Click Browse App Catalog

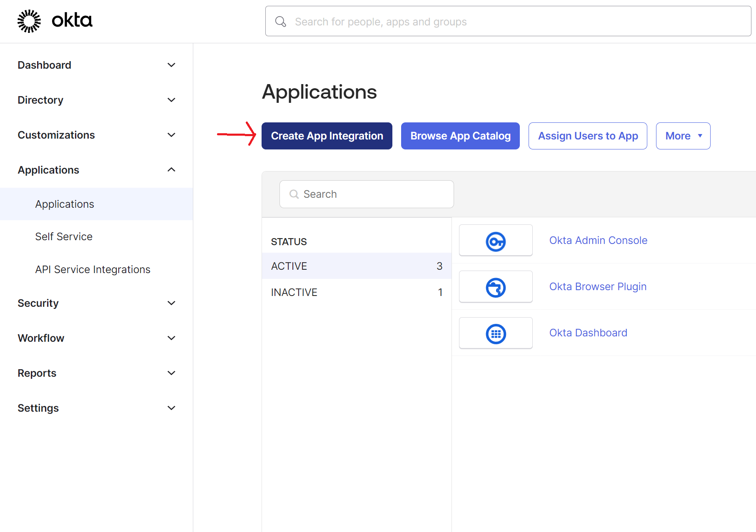[460, 136]
